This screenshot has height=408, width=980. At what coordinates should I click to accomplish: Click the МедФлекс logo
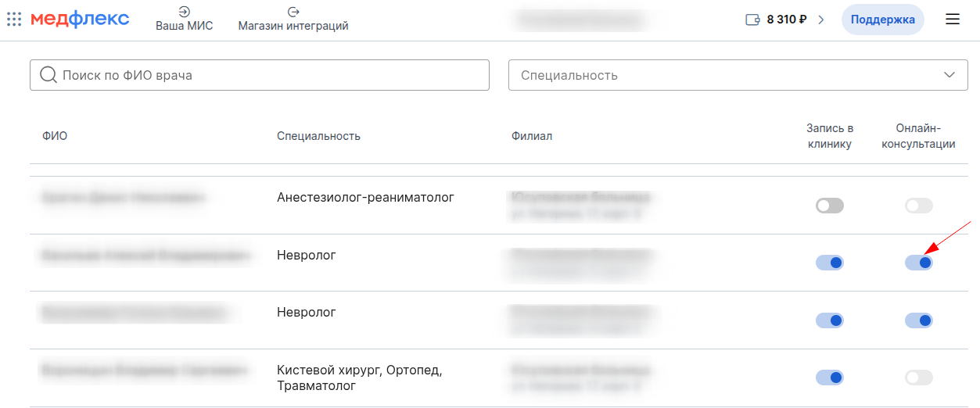coord(80,20)
